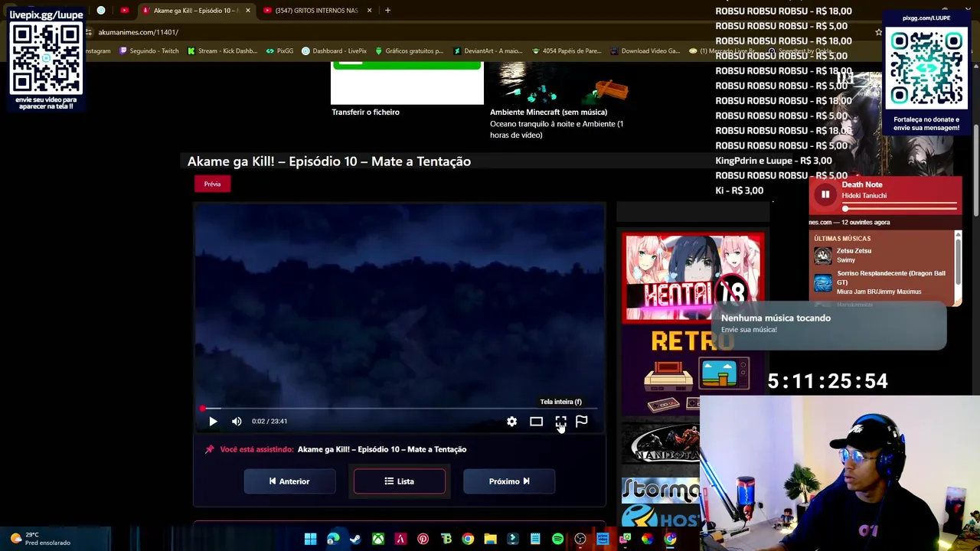Screen dimensions: 980x551
Task: Open Xbox app from taskbar
Action: (378, 540)
